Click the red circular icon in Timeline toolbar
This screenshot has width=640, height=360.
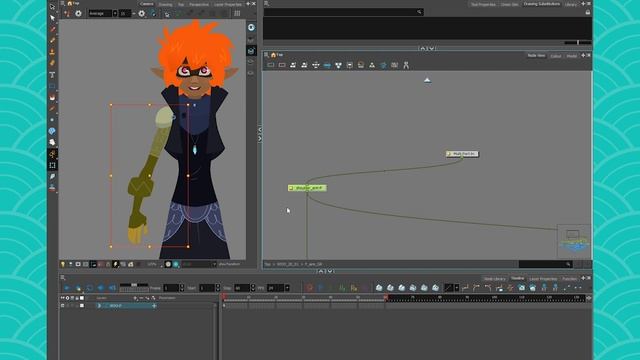(309, 288)
